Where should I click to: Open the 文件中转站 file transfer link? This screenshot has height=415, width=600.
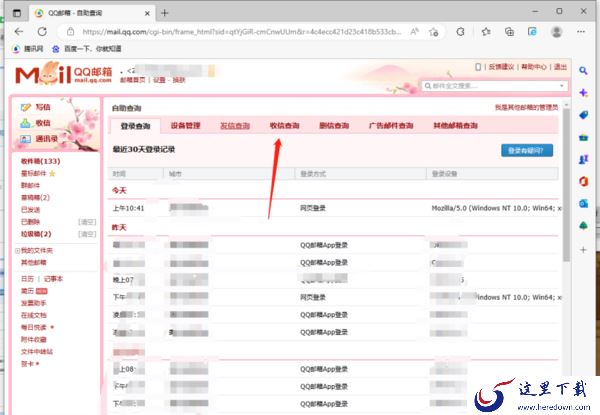pyautogui.click(x=37, y=352)
